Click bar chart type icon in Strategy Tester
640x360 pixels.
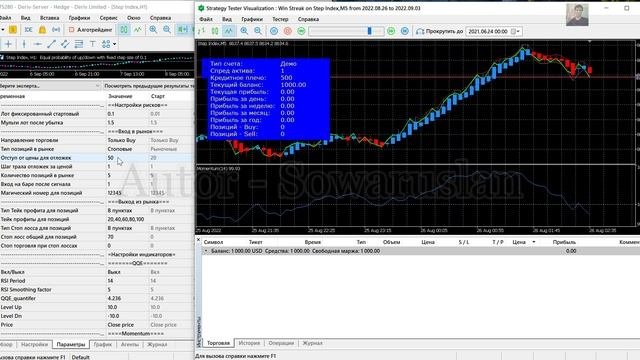pyautogui.click(x=201, y=31)
